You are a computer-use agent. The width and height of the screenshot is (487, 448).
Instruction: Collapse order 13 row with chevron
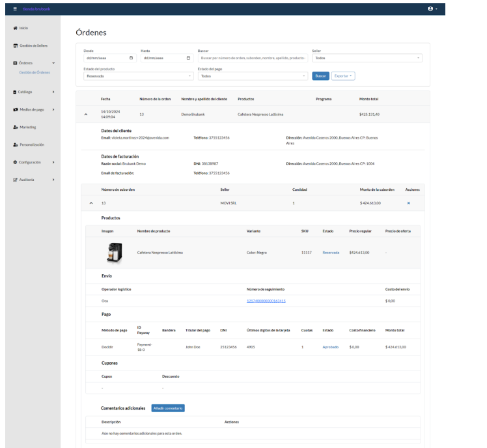pyautogui.click(x=86, y=115)
